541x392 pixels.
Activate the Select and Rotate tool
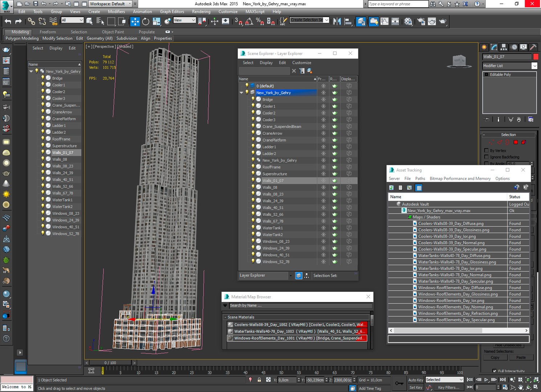click(146, 21)
